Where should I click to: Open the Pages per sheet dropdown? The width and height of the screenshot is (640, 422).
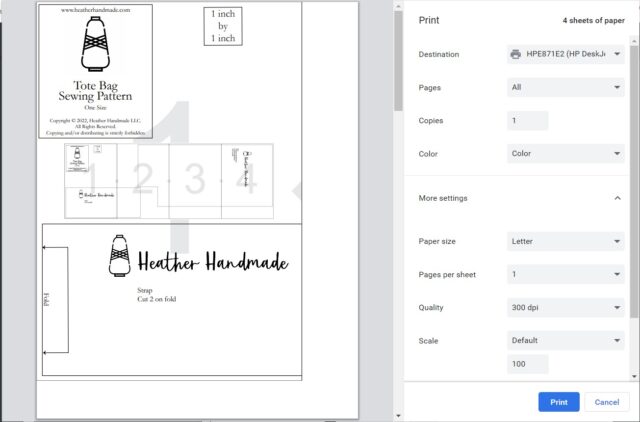(x=566, y=274)
